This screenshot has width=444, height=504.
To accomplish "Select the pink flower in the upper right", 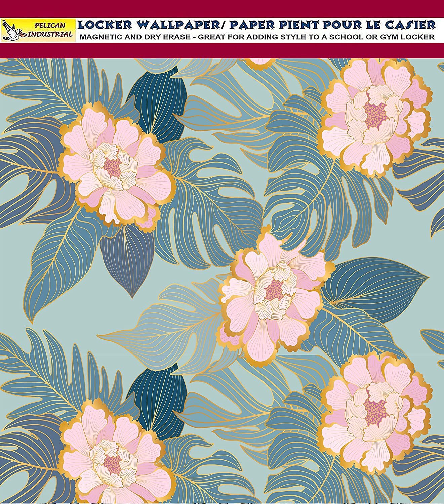I will [375, 118].
